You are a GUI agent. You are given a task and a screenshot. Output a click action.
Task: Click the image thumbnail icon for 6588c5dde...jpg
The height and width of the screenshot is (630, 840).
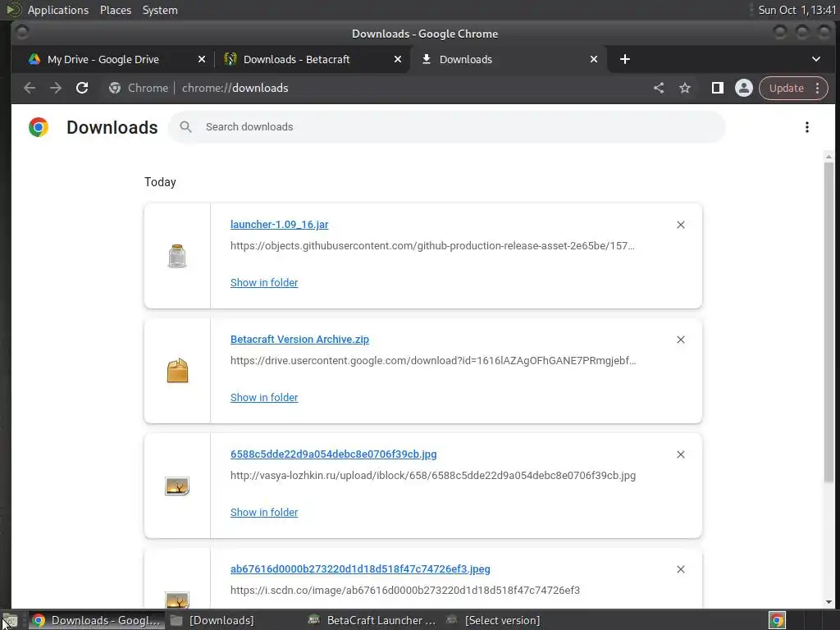click(x=177, y=486)
